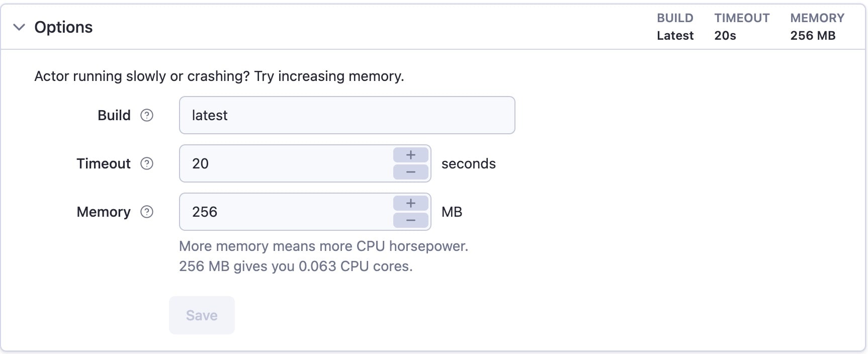868x354 pixels.
Task: Click the MEMORY 256 MB header summary
Action: tap(817, 27)
